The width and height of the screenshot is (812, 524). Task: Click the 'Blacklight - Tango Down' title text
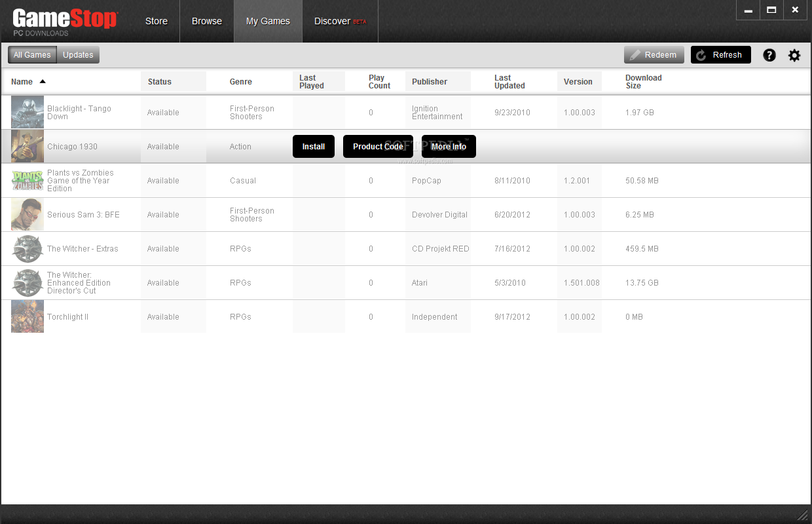click(79, 113)
